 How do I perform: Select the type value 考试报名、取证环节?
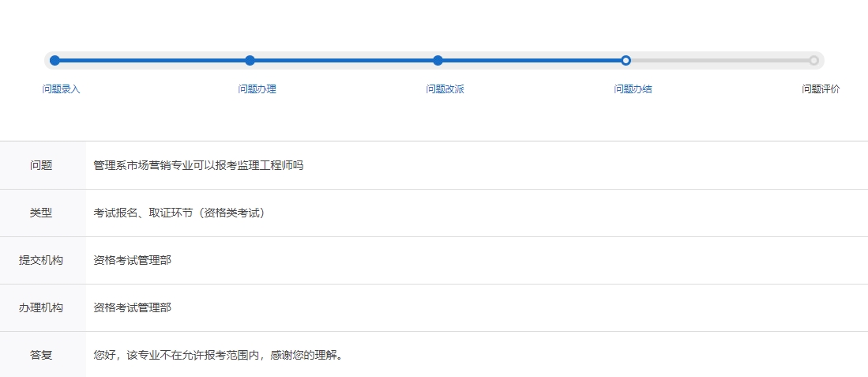tap(178, 213)
